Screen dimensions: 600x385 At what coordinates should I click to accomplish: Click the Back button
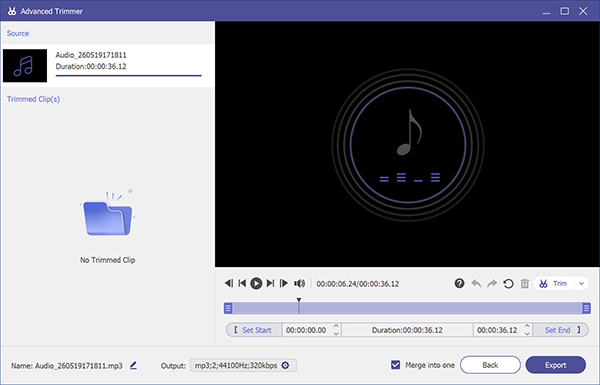[490, 365]
